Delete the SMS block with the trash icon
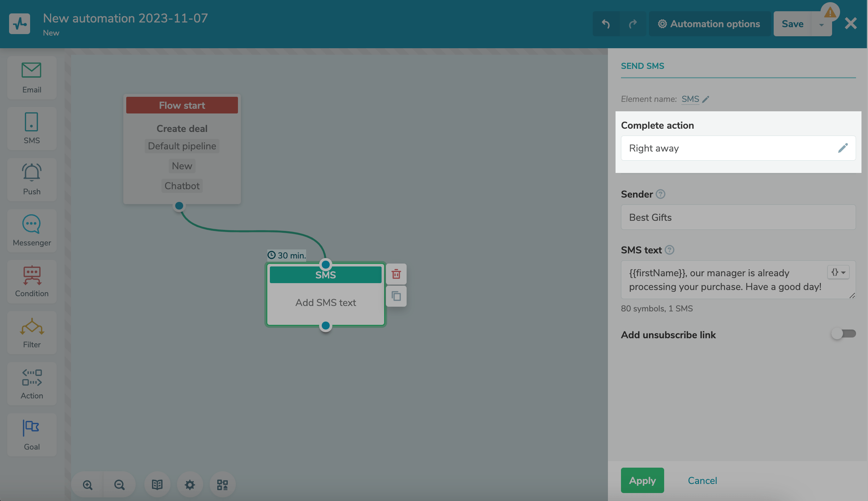Screen dimensions: 868x501 (x=396, y=274)
